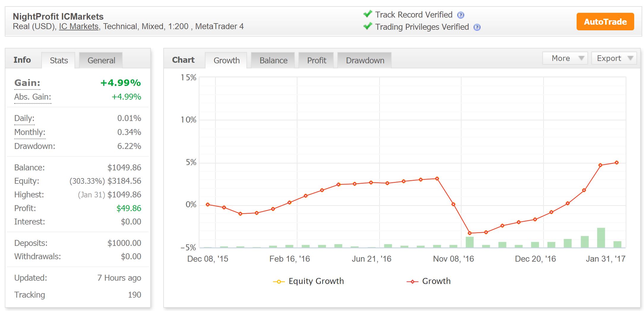Click the tallest green volume bar

coord(601,238)
